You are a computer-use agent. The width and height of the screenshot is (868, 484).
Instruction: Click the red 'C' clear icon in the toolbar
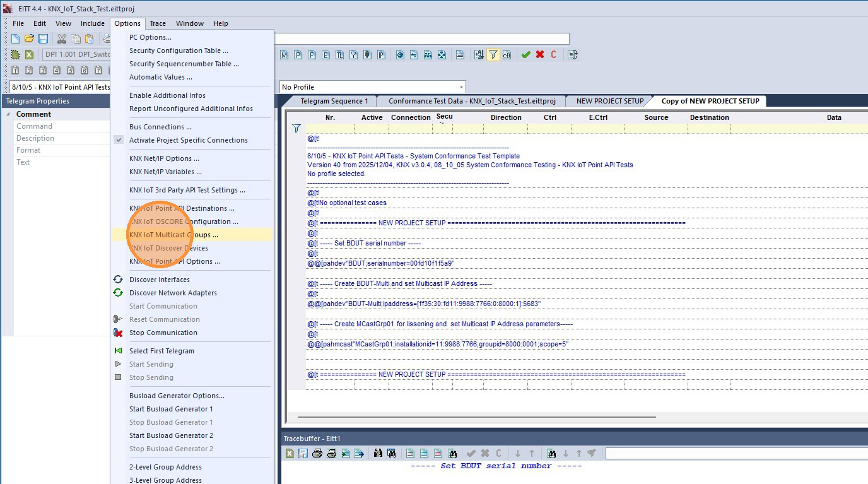point(554,55)
